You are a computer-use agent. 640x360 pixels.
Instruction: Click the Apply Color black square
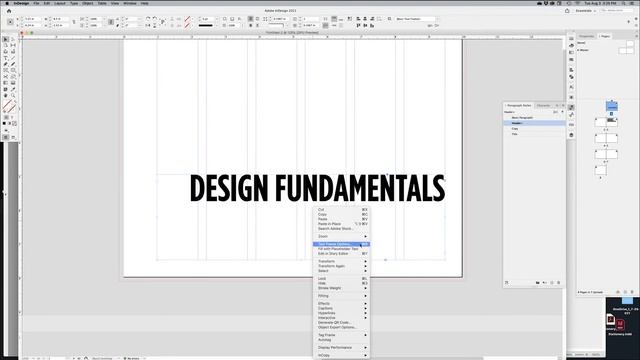(x=4, y=123)
